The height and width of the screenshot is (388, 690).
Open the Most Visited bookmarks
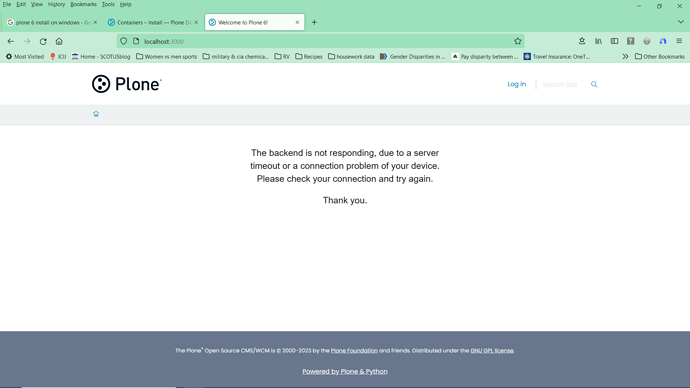point(25,56)
